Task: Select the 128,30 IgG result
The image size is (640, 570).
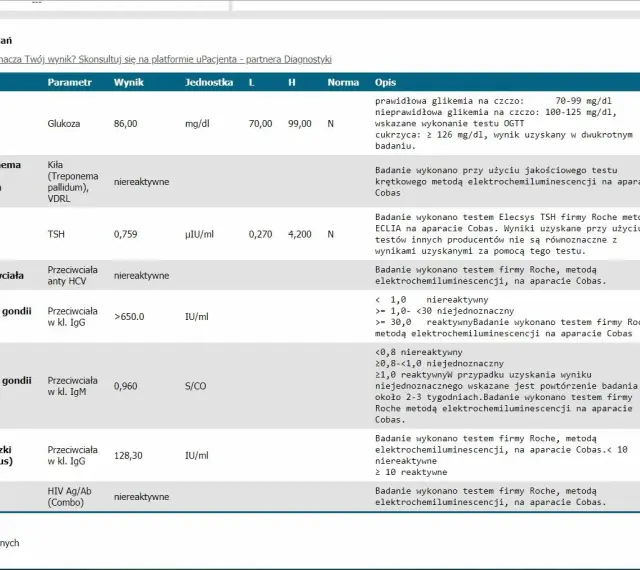Action: pos(128,456)
